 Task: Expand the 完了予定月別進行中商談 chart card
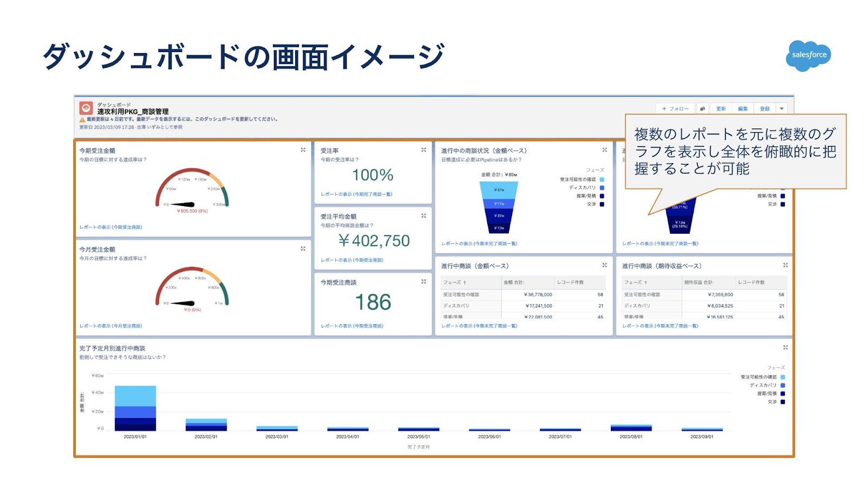tap(785, 348)
